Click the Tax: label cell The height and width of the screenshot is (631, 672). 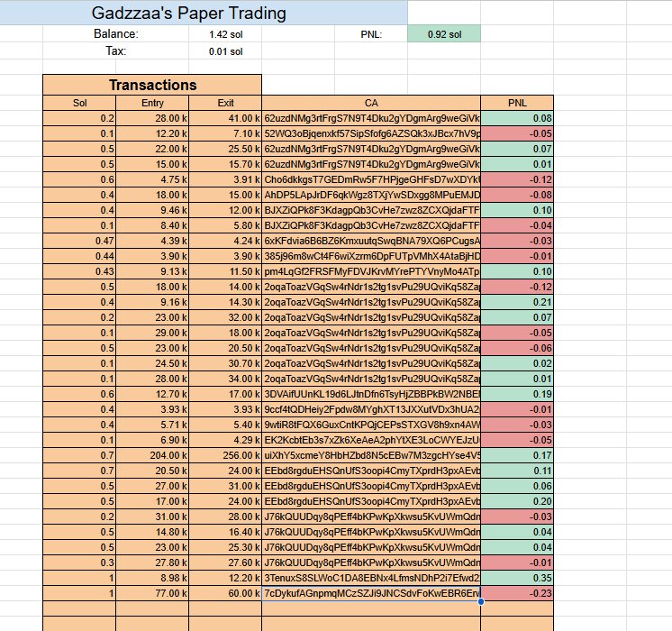(x=115, y=51)
